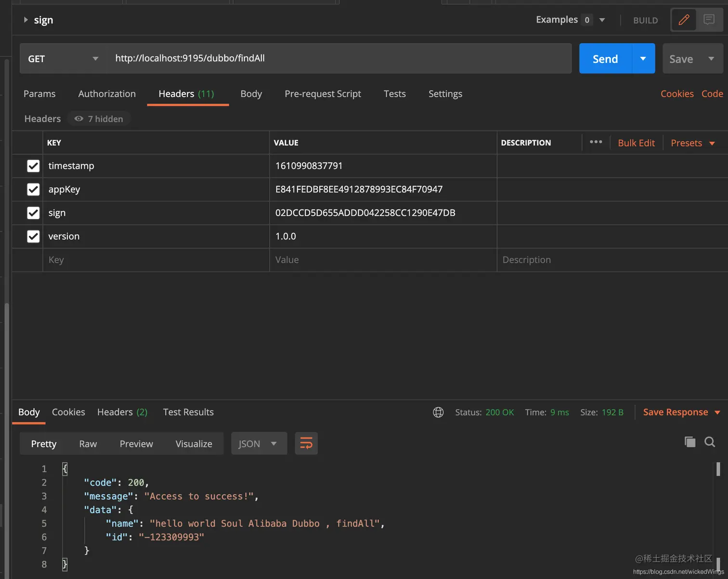Click the empty Description input field

(x=612, y=260)
